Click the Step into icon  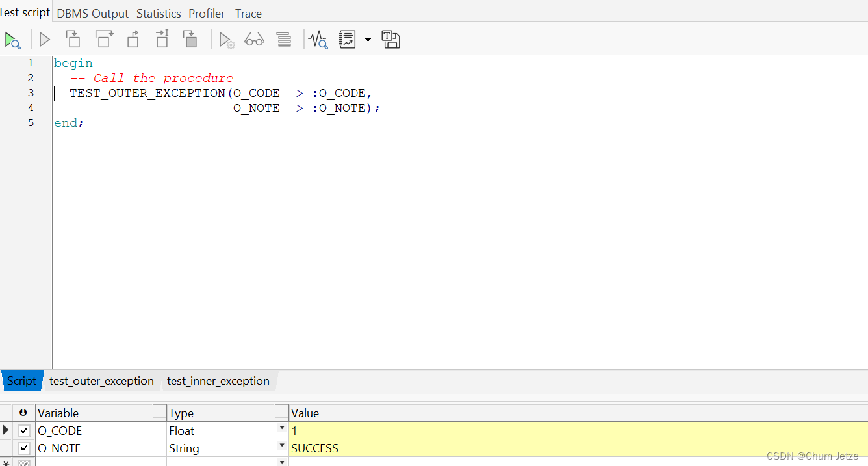pyautogui.click(x=73, y=40)
